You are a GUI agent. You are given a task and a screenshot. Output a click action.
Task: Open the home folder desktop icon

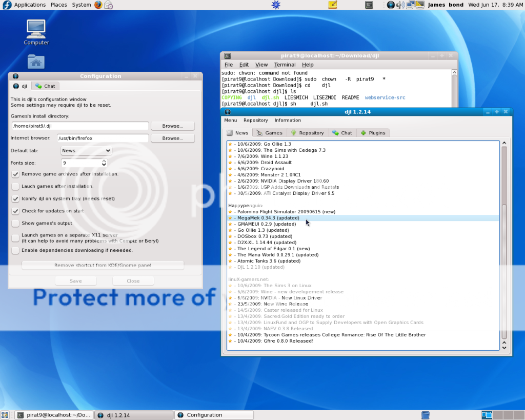36,62
